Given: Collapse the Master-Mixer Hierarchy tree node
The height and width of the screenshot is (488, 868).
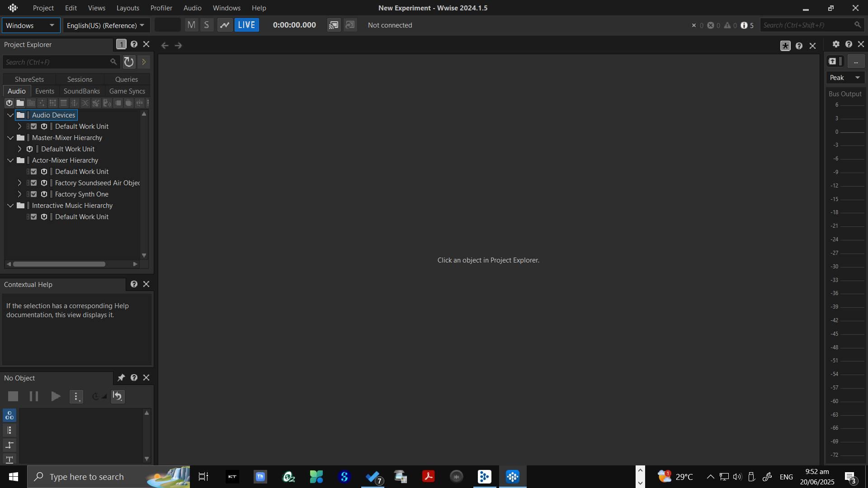Looking at the screenshot, I should tap(10, 138).
